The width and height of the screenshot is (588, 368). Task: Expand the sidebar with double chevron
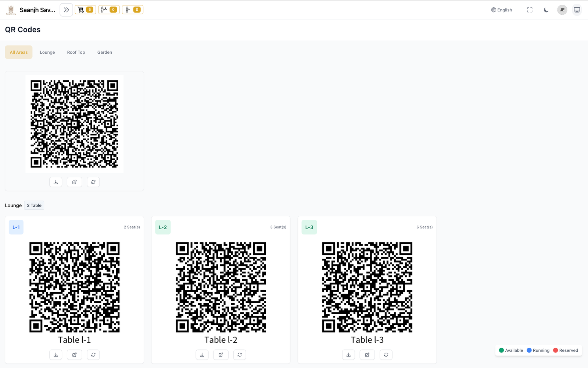[x=66, y=10]
